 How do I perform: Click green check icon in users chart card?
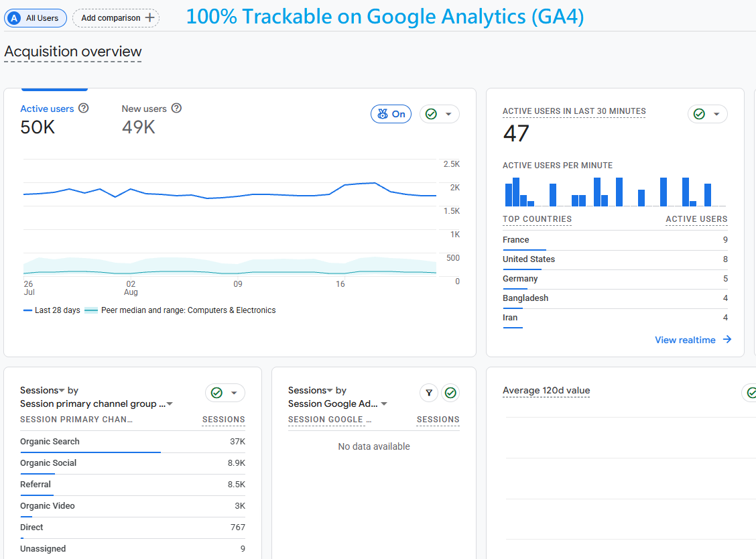[x=431, y=115]
